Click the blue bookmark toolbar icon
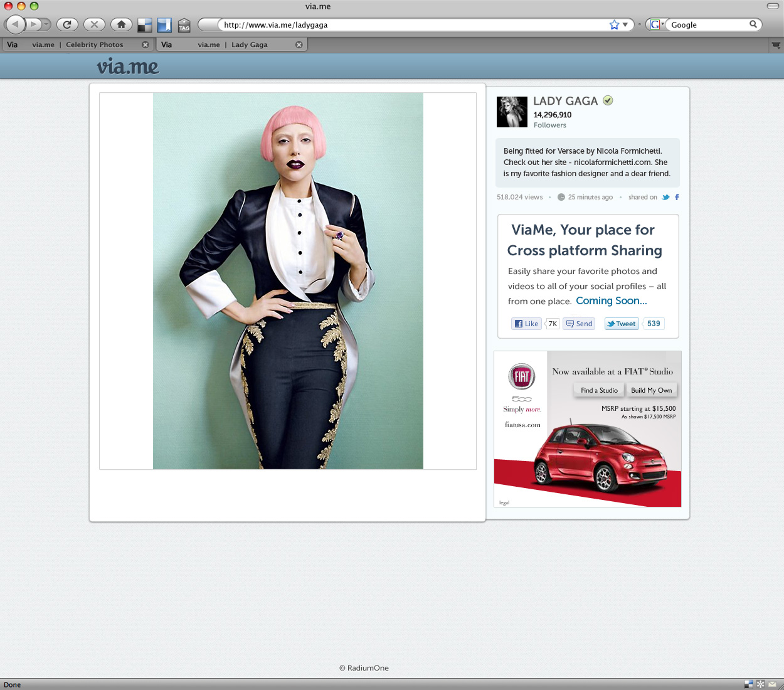The height and width of the screenshot is (690, 784). coord(164,25)
